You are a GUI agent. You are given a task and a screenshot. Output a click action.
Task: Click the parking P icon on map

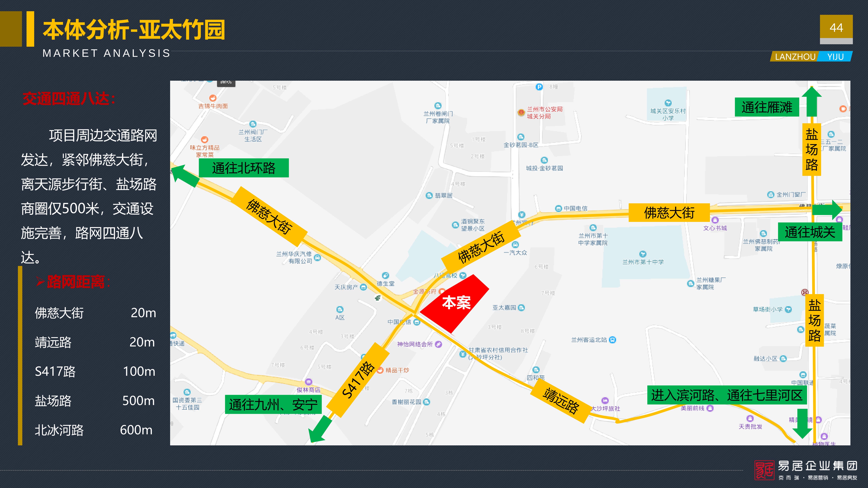pyautogui.click(x=539, y=87)
